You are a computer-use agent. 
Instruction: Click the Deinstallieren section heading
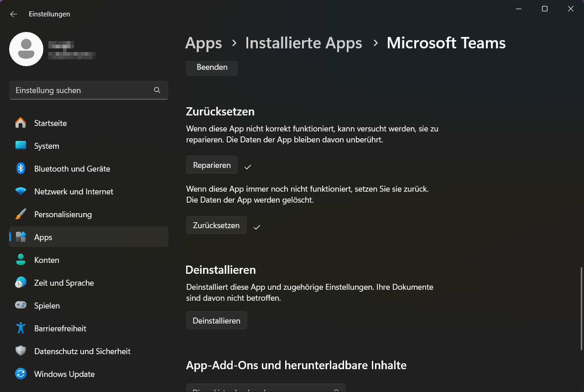[x=221, y=270]
